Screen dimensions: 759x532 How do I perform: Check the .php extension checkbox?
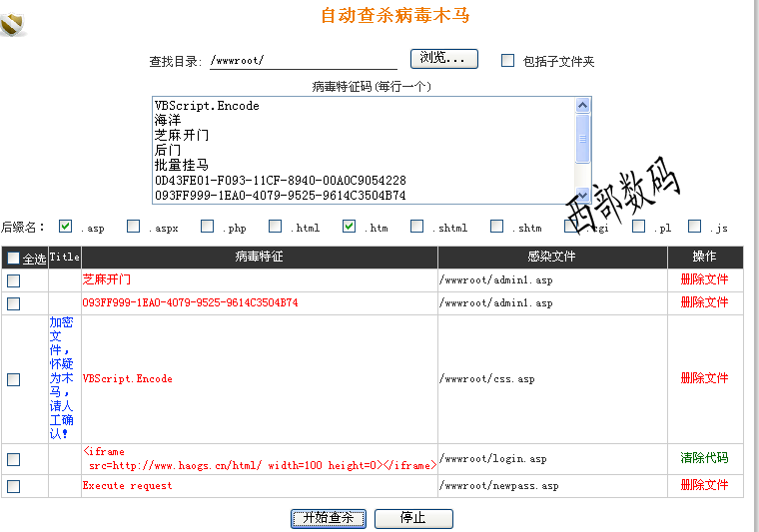(x=208, y=227)
